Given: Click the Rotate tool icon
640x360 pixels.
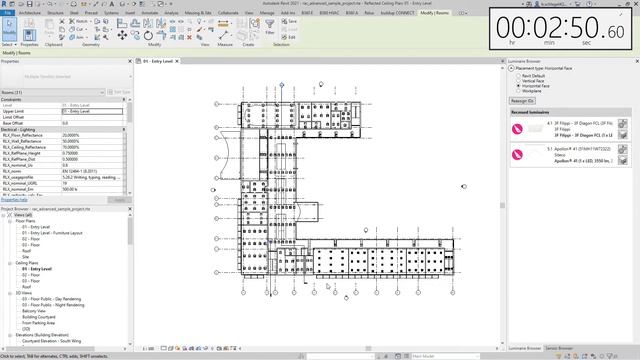Looking at the screenshot, I should pos(148,36).
